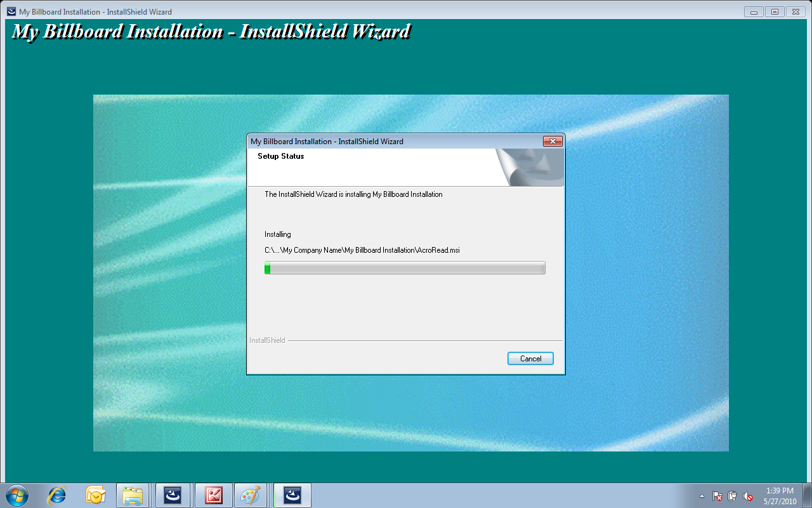Launch Internet Explorer from the taskbar
Viewport: 812px width, 508px height.
pyautogui.click(x=57, y=495)
